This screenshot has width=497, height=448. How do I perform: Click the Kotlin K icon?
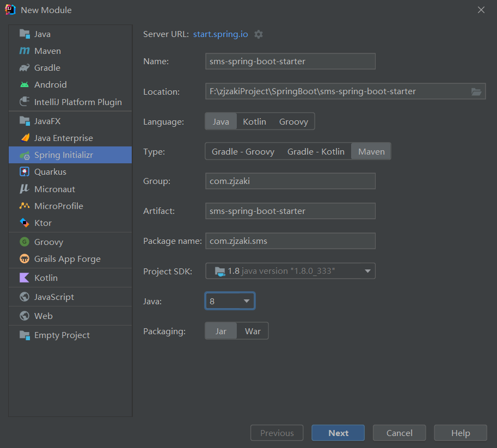tap(24, 278)
